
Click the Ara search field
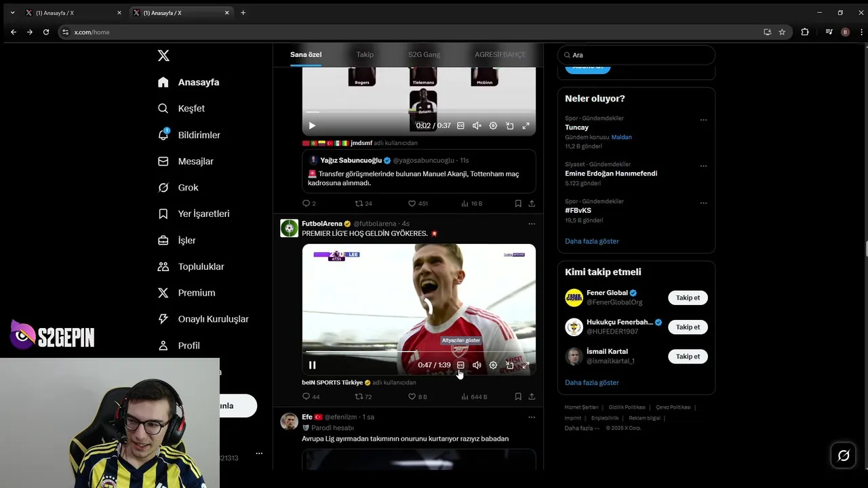(636, 55)
